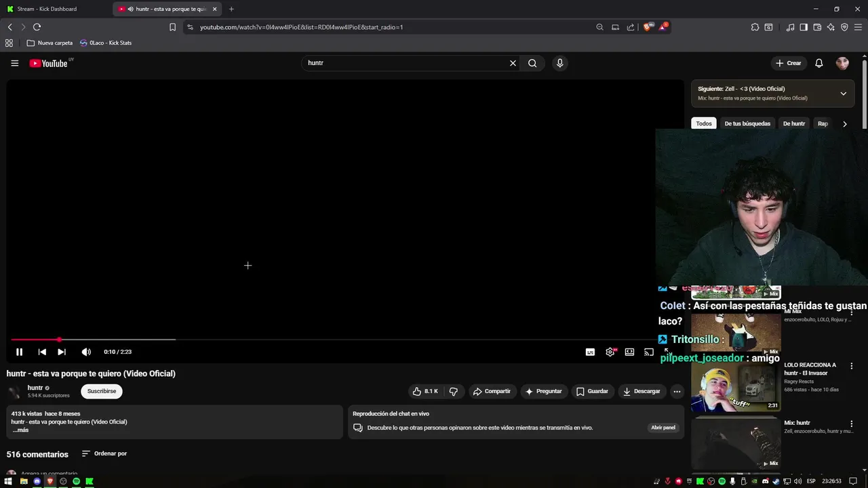Clear the search box text

[x=513, y=63]
